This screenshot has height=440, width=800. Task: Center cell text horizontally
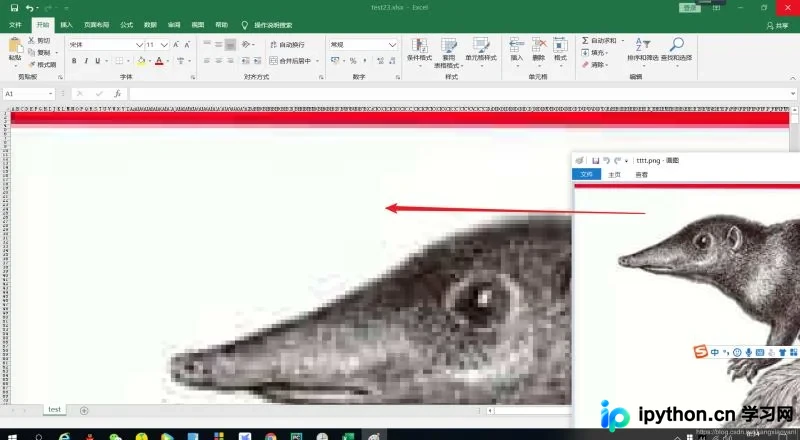coord(218,61)
